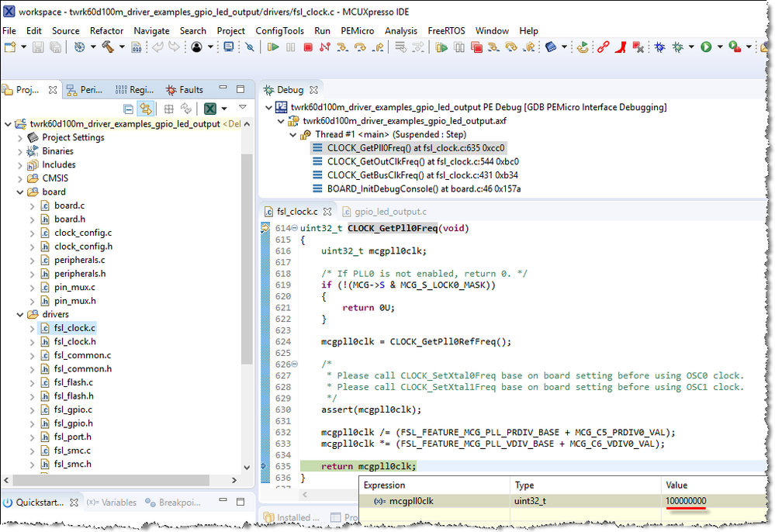Switch to the Registers tab

pos(134,90)
